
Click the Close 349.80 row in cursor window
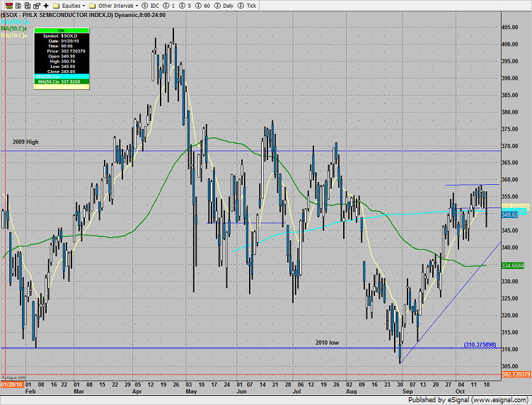pos(62,72)
